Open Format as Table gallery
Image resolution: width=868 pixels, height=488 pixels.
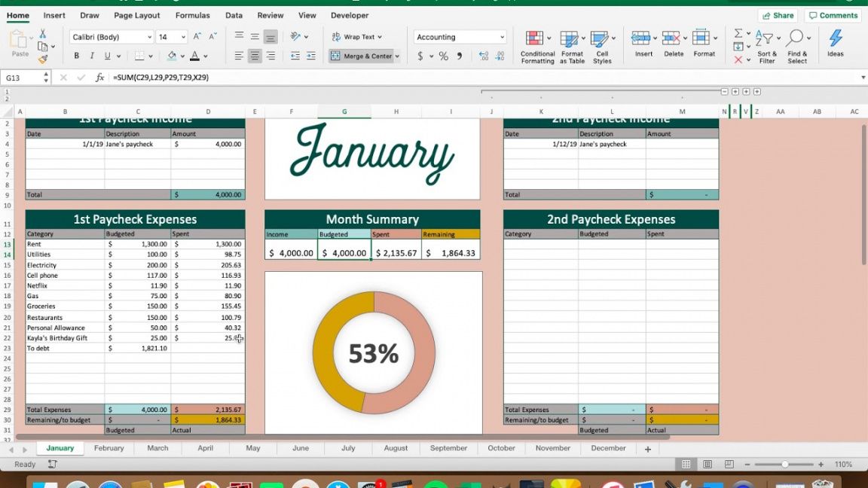coord(571,40)
